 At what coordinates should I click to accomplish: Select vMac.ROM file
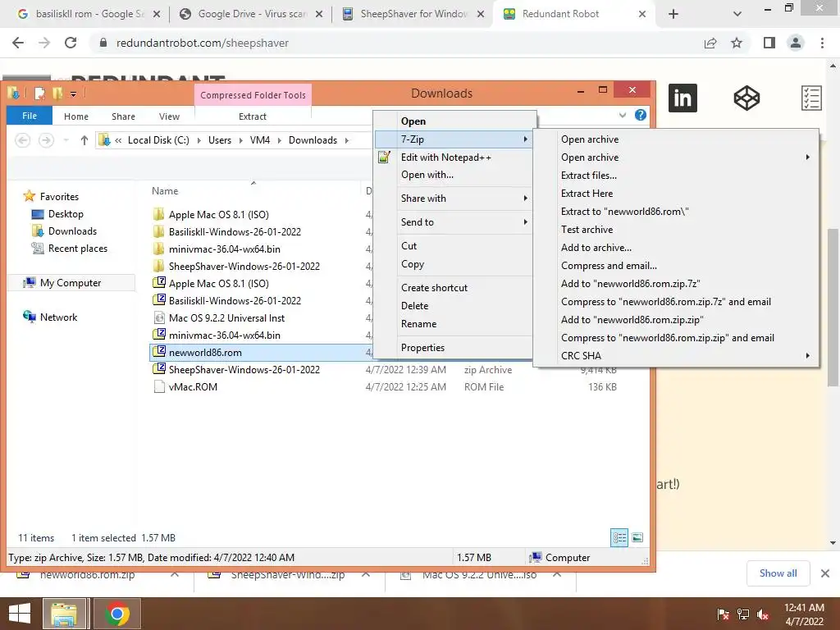[193, 387]
